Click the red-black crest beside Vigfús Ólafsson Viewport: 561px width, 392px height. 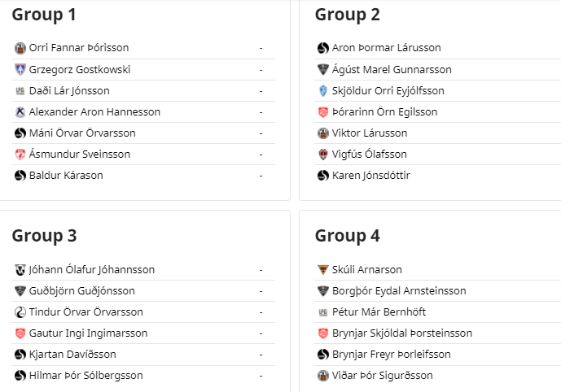coord(322,155)
